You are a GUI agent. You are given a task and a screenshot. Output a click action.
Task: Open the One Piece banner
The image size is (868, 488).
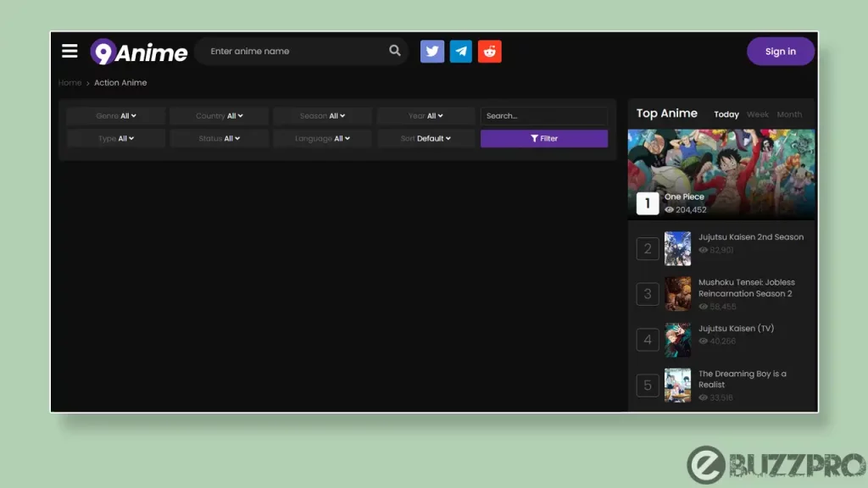tap(721, 175)
